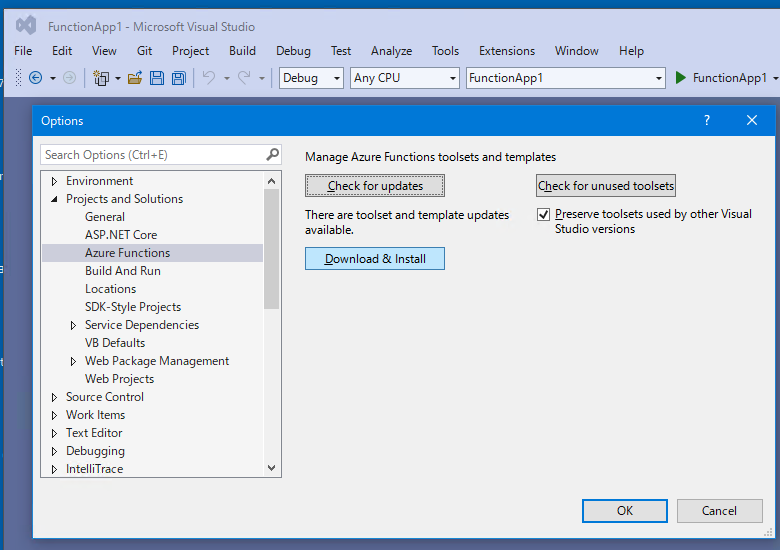Image resolution: width=780 pixels, height=550 pixels.
Task: Open the Project menu
Action: tap(191, 51)
